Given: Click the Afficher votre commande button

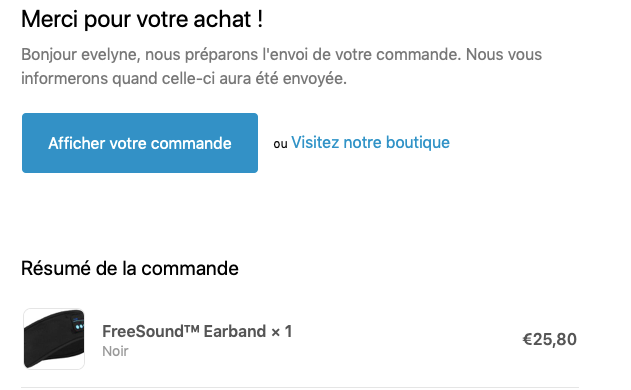Looking at the screenshot, I should [x=140, y=143].
